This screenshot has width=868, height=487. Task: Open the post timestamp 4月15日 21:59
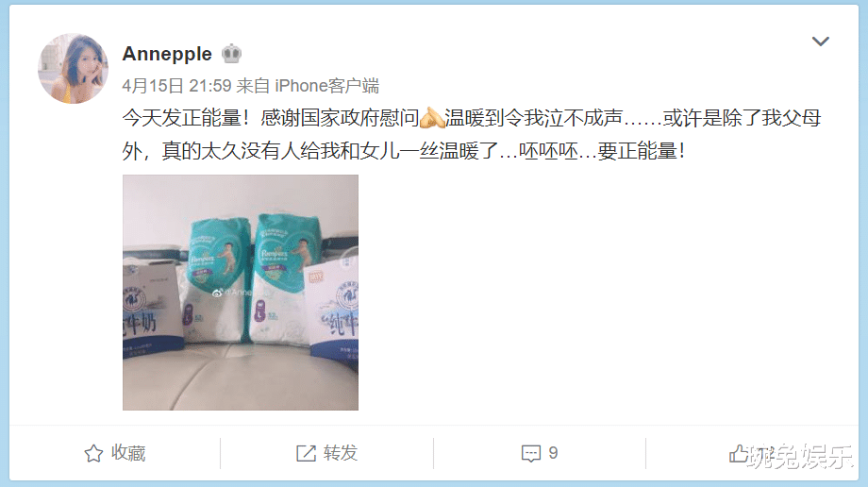176,86
